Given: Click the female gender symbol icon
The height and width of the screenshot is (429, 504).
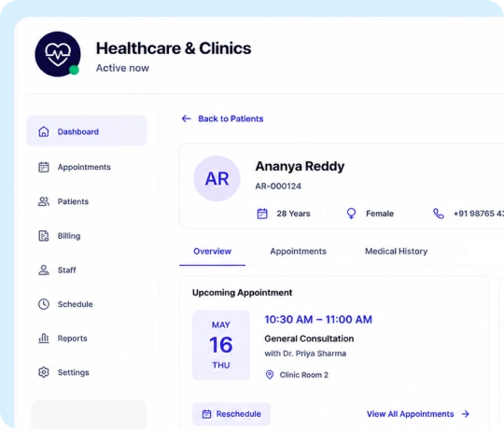Looking at the screenshot, I should click(351, 214).
